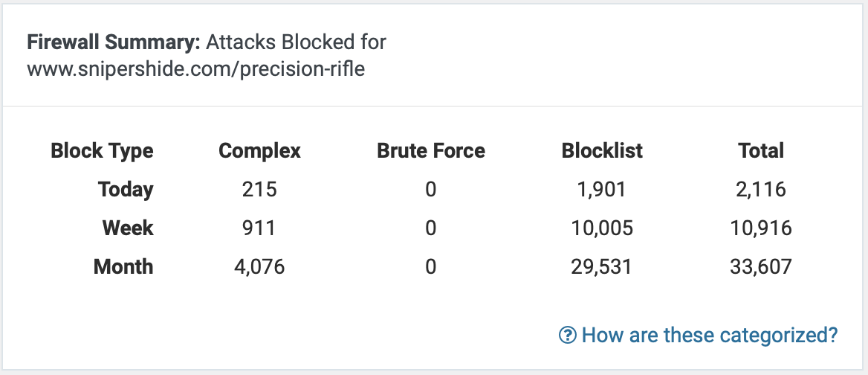Select the Block Type column header
The width and height of the screenshot is (868, 375).
coord(102,151)
